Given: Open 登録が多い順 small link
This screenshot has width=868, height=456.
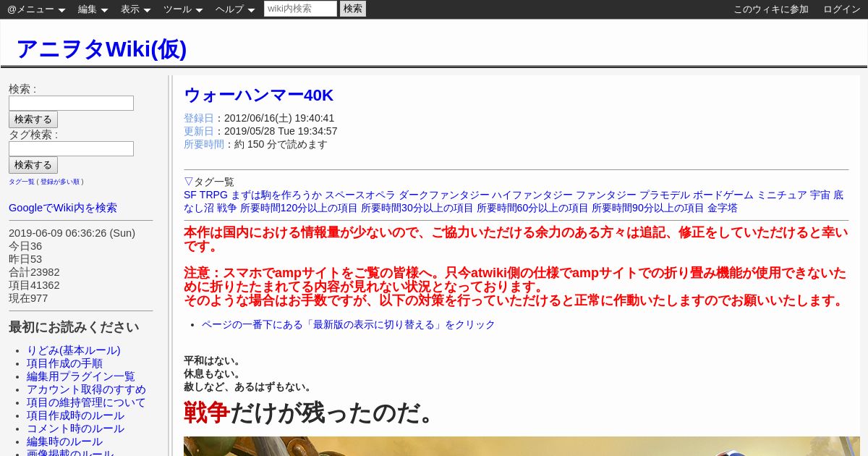Looking at the screenshot, I should coord(60,182).
